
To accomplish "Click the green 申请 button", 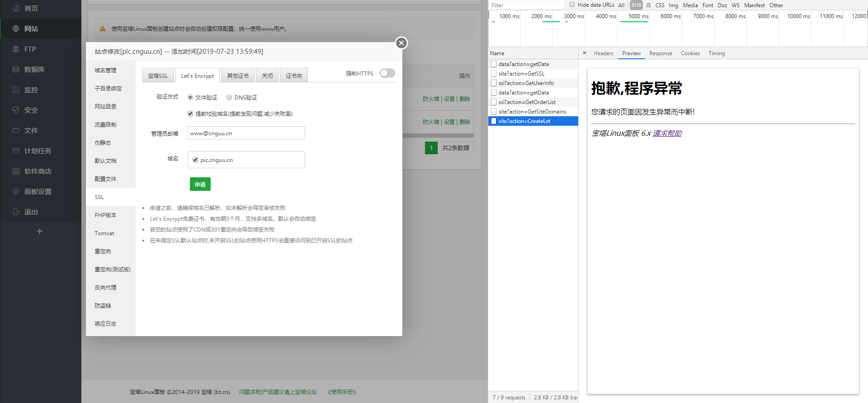I will click(200, 184).
